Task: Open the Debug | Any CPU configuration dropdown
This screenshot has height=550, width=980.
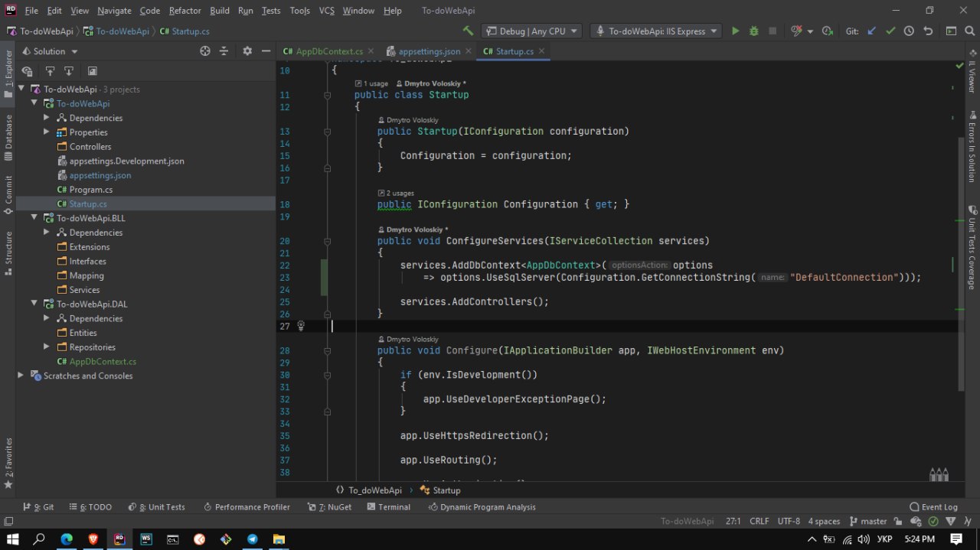Action: (x=531, y=31)
